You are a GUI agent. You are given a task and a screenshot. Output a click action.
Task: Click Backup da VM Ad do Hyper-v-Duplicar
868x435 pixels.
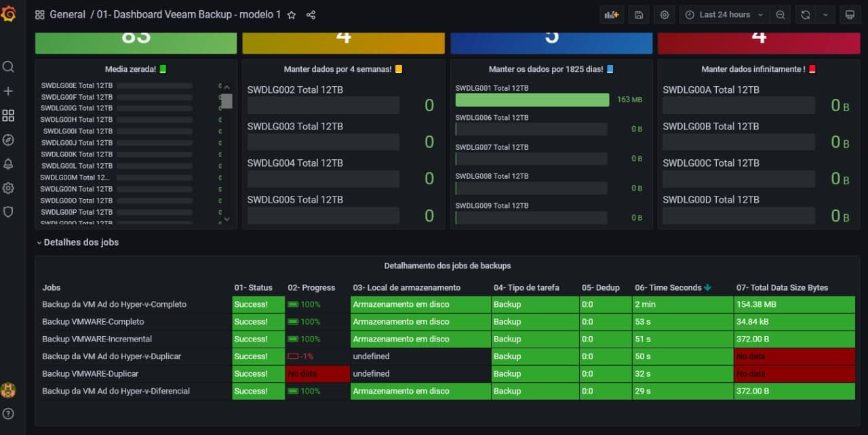[111, 356]
